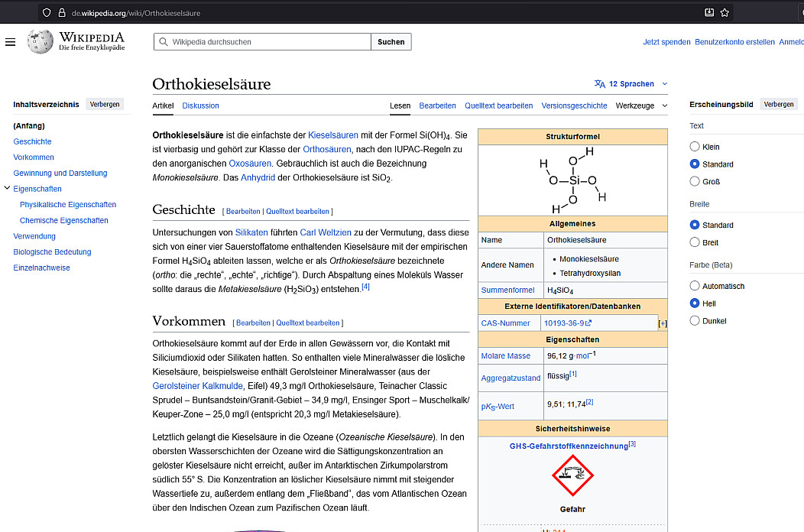804x532 pixels.
Task: Click the Wikipedia globe logo
Action: (x=40, y=42)
